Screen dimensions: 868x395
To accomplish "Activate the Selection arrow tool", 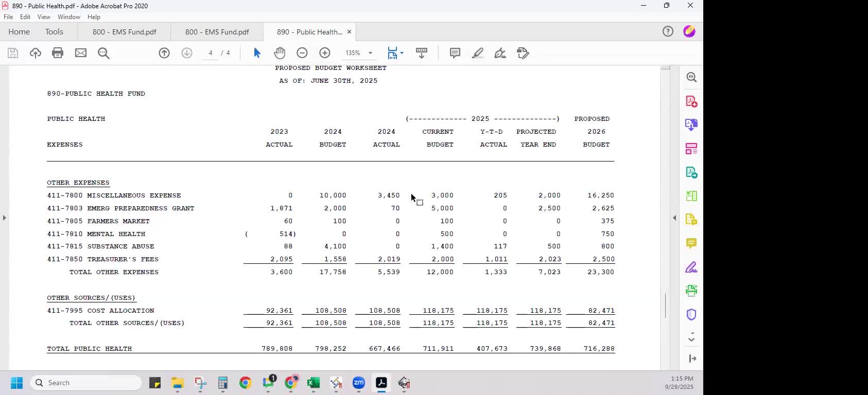I will point(257,53).
